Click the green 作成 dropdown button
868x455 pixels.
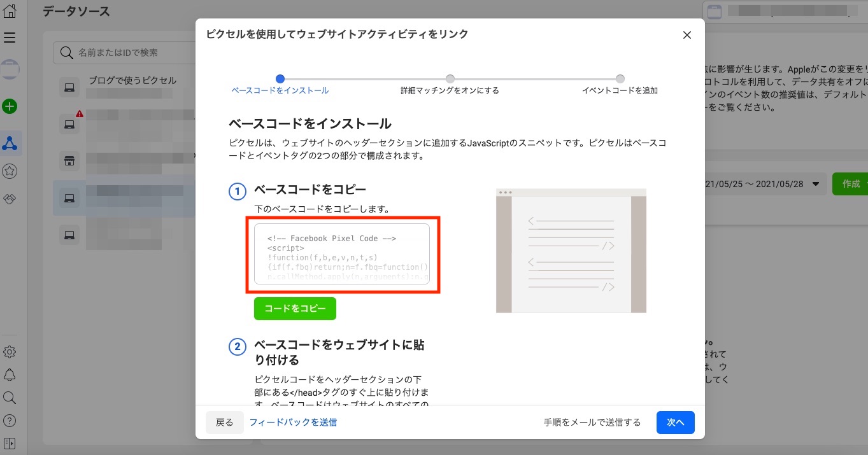850,184
